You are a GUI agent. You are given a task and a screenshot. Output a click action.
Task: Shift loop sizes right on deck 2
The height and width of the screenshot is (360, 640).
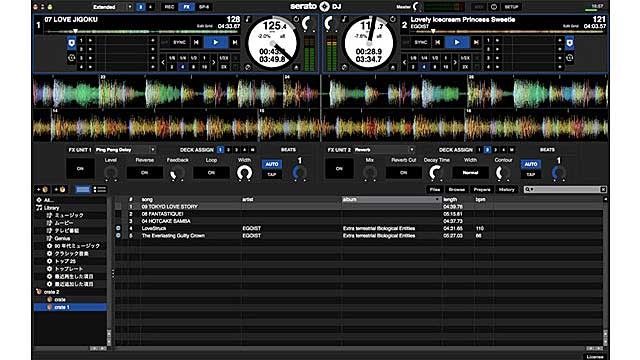click(455, 62)
